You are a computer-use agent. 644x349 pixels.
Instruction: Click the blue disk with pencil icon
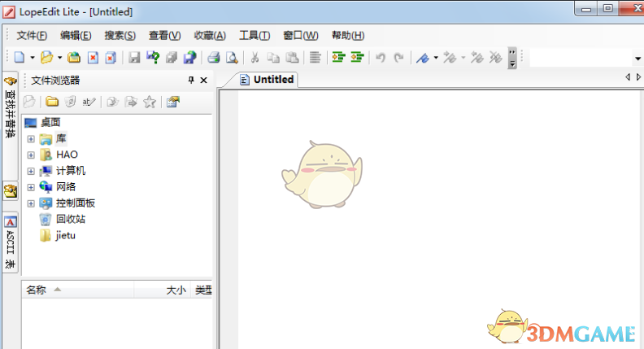click(x=189, y=57)
